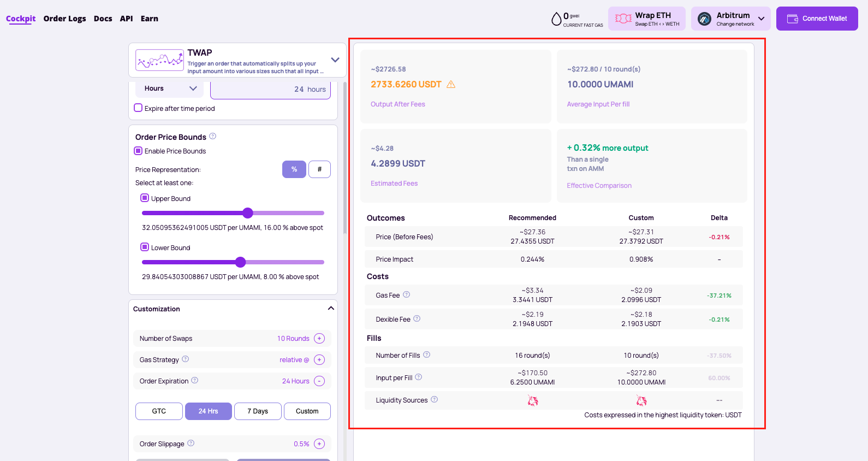Click the 10 Rounds value
Screen dimensions: 868x461
tap(293, 339)
